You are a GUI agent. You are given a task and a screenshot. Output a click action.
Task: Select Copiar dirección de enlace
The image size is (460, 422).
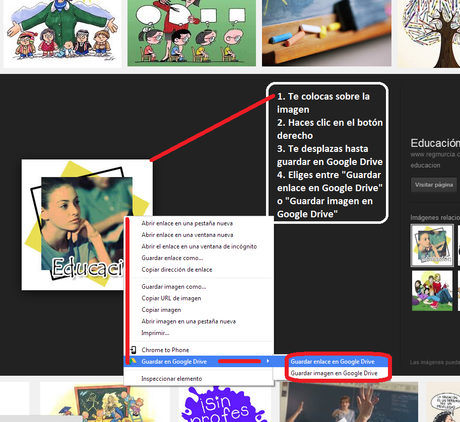click(x=177, y=270)
